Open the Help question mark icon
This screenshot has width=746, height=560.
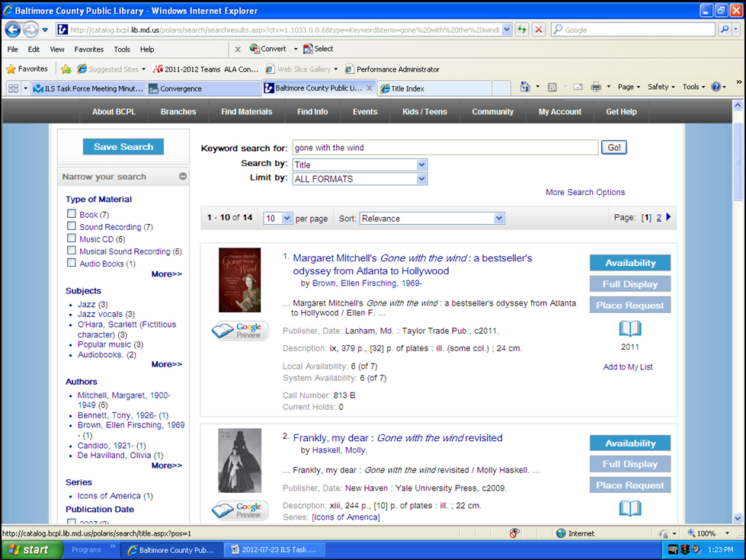click(x=716, y=87)
